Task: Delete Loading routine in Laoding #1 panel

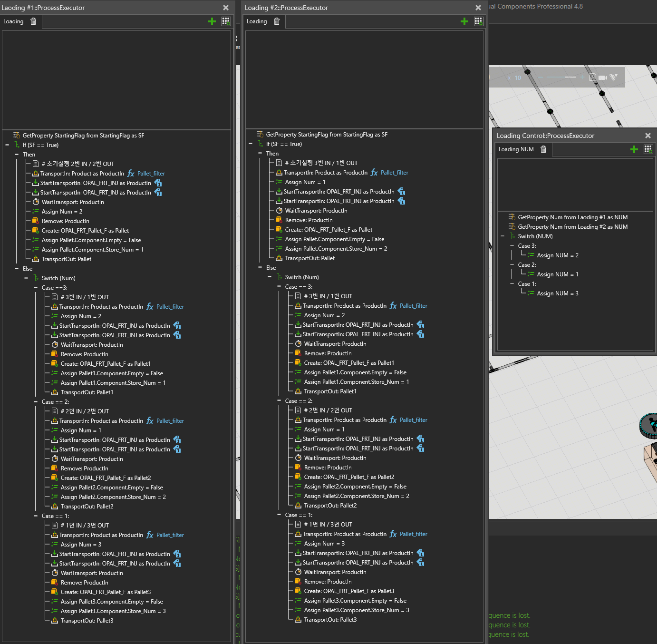Action: click(33, 21)
